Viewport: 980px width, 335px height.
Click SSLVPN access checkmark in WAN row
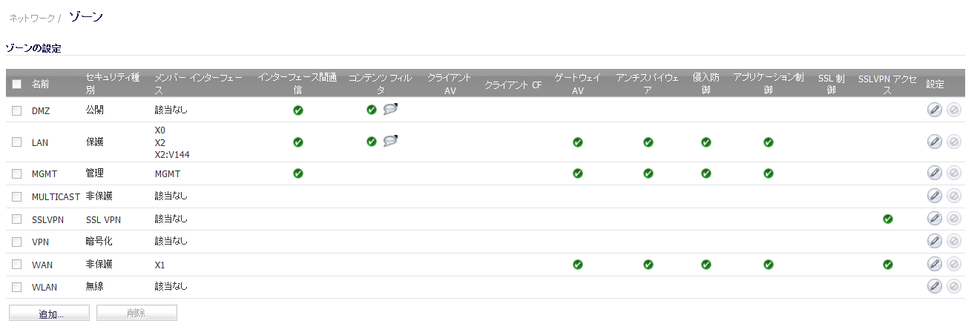[x=888, y=265]
